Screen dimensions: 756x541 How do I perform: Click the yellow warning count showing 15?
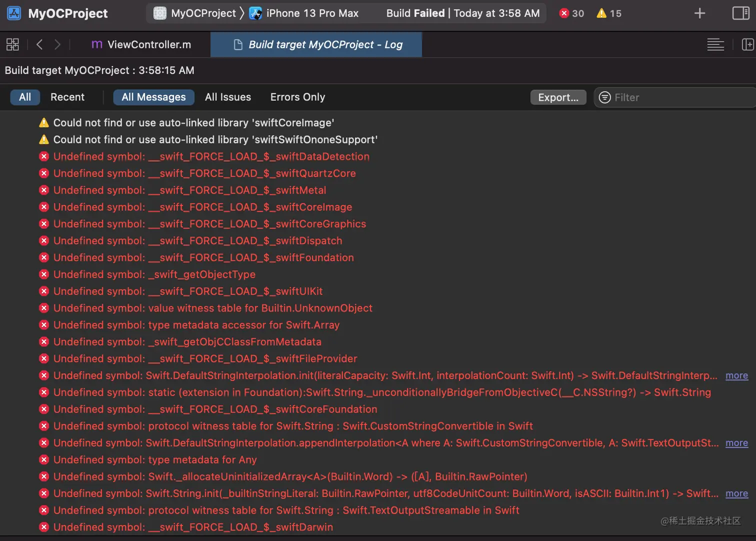tap(609, 13)
